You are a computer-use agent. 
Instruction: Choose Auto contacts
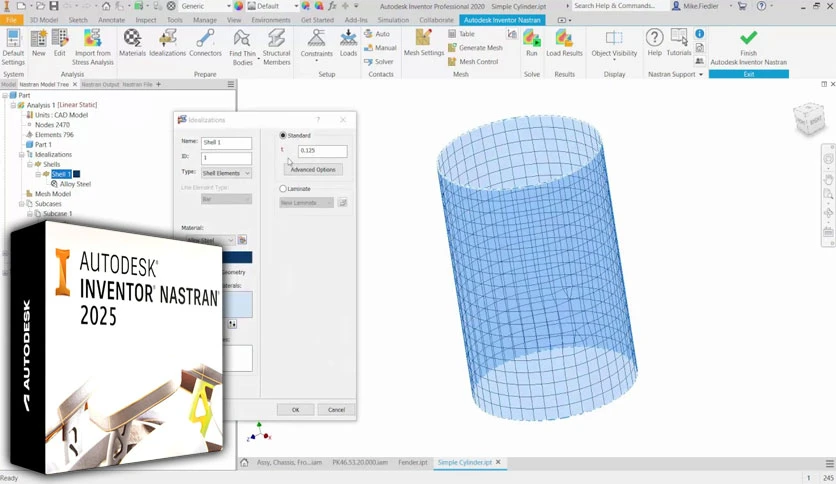coord(377,34)
